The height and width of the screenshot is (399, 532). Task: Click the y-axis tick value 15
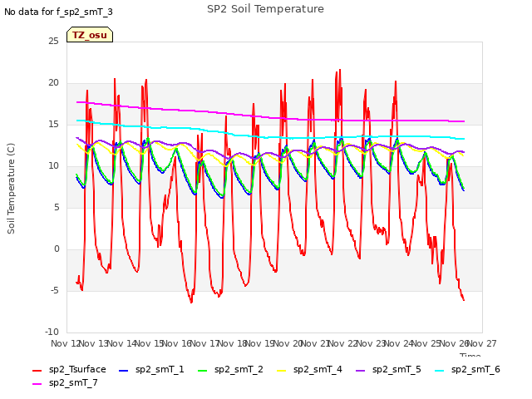(x=53, y=125)
